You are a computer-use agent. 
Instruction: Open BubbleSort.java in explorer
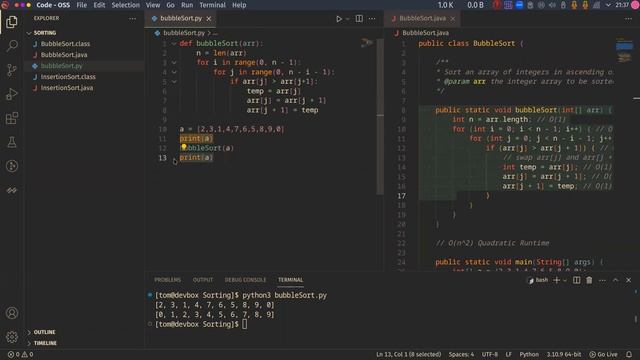point(84,55)
